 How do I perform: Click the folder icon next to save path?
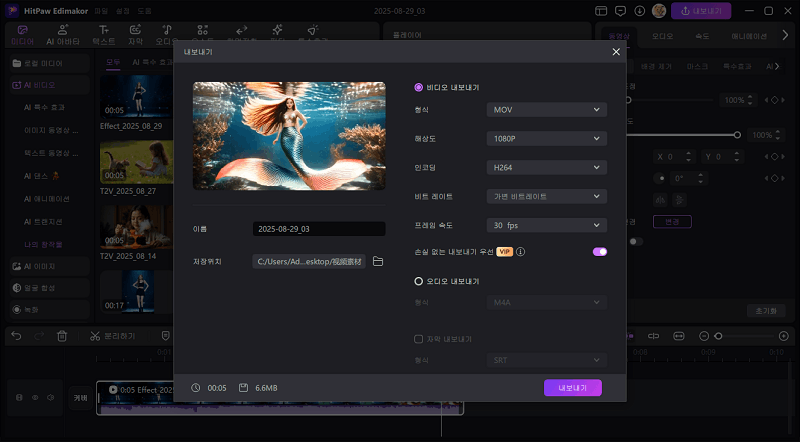point(378,261)
